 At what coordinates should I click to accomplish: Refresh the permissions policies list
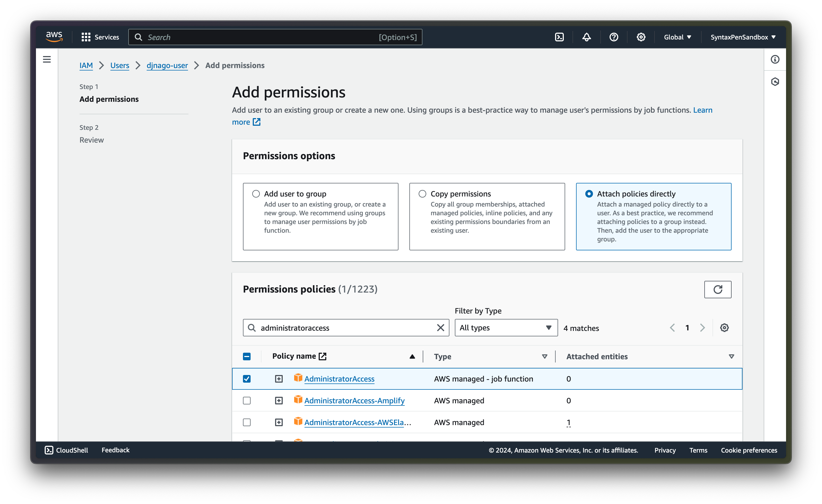[717, 289]
